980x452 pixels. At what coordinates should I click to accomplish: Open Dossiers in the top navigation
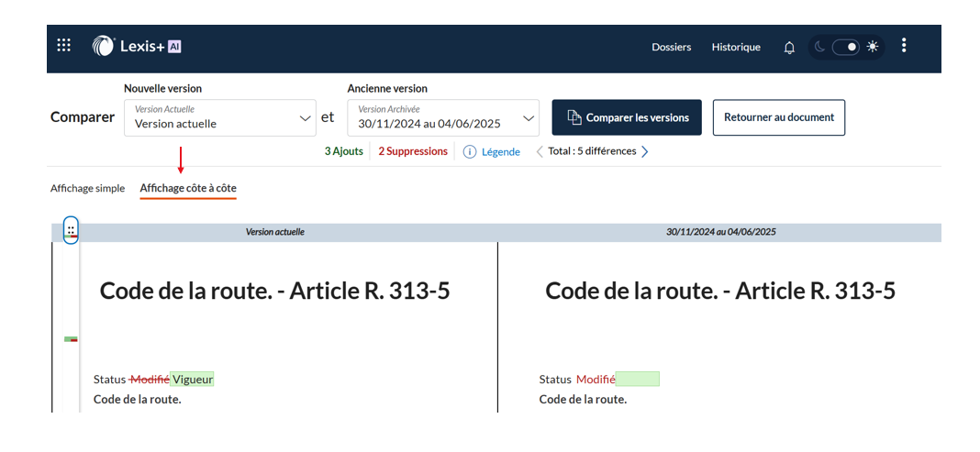pyautogui.click(x=671, y=47)
